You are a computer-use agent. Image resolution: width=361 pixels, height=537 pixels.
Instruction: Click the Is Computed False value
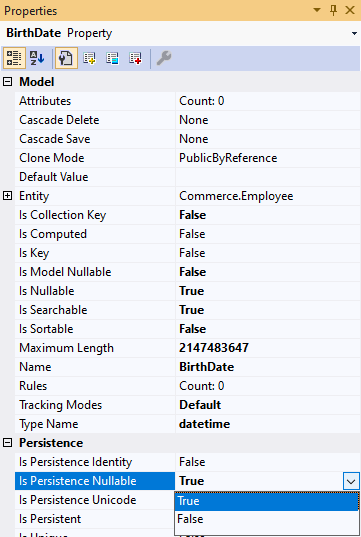click(x=267, y=234)
